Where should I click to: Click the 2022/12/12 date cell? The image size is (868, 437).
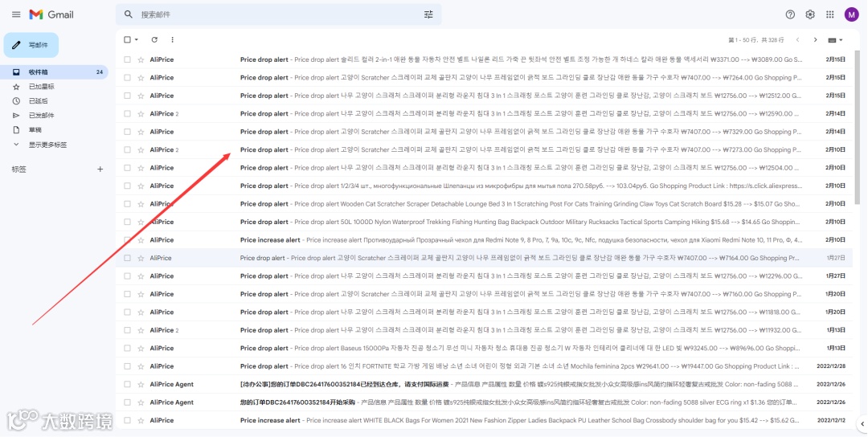tap(831, 420)
